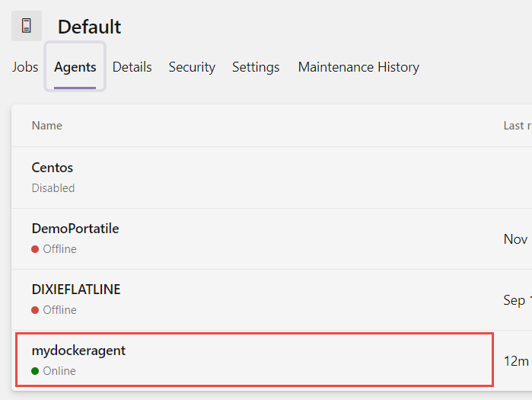The image size is (532, 400).
Task: Open the Jobs tab
Action: click(25, 67)
